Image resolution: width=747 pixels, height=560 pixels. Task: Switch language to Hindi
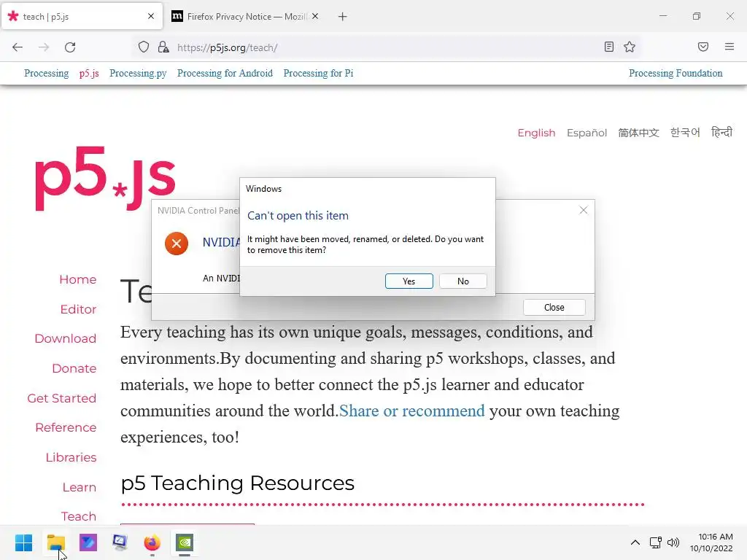pos(721,132)
